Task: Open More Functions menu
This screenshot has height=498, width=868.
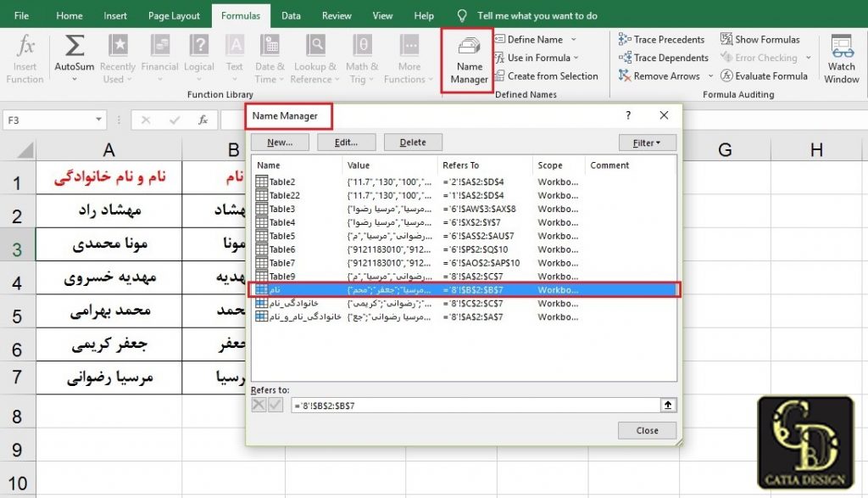Action: [409, 59]
